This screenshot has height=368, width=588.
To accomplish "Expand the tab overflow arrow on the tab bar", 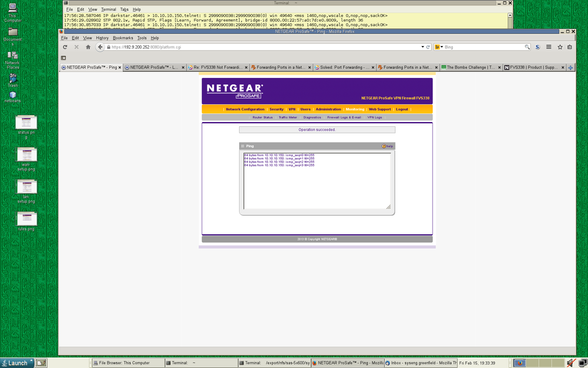I will click(x=571, y=67).
